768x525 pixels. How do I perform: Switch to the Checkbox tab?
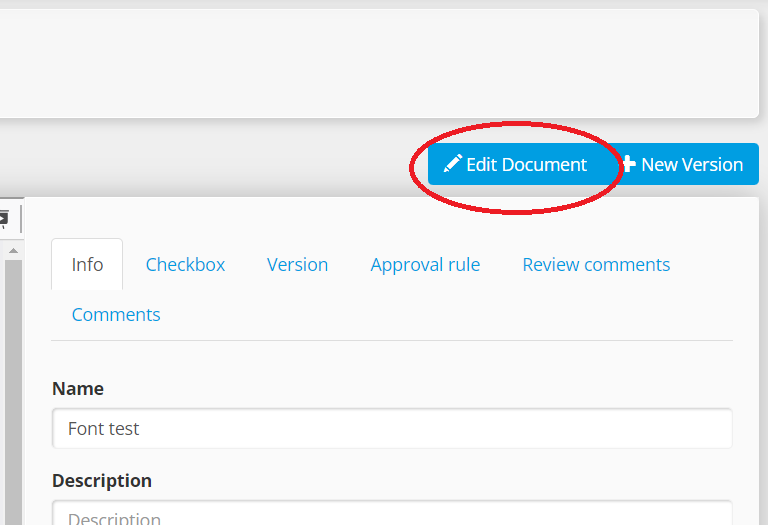(x=185, y=264)
